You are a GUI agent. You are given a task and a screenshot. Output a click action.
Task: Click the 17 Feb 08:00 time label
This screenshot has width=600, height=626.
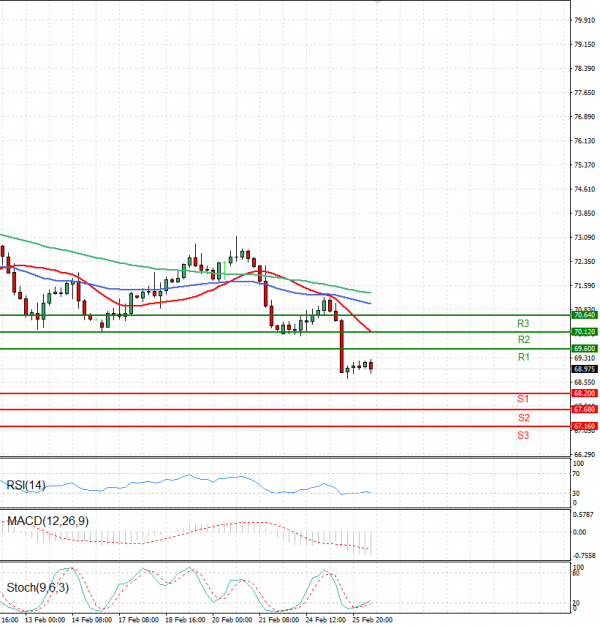coord(139,620)
